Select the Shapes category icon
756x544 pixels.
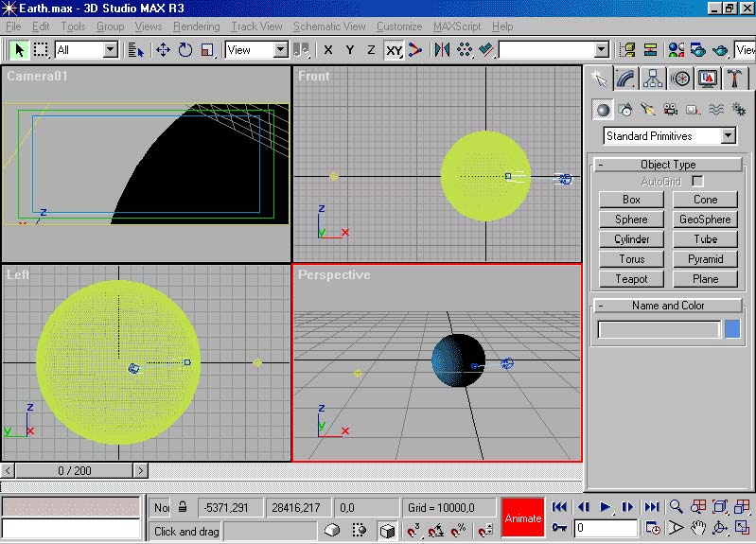[625, 110]
